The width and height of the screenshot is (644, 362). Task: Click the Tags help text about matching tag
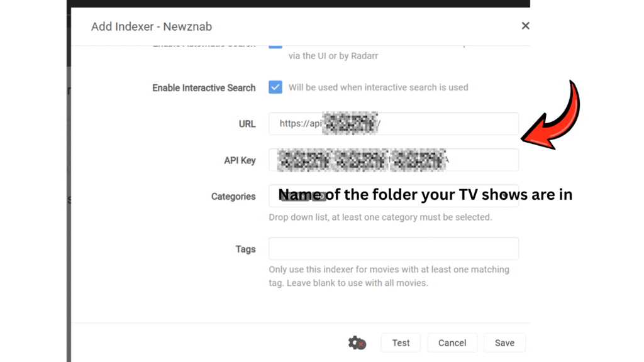(389, 276)
